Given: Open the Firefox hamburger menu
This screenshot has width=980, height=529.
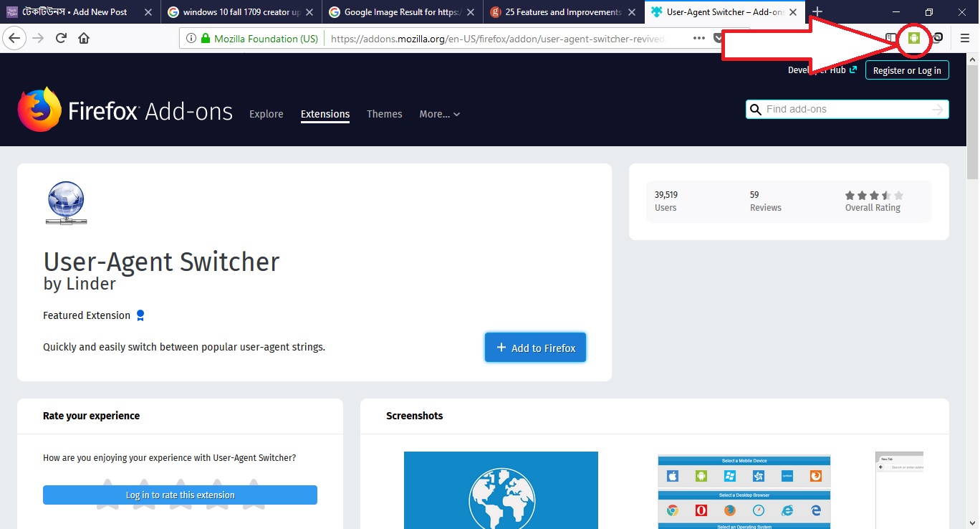Looking at the screenshot, I should point(964,39).
